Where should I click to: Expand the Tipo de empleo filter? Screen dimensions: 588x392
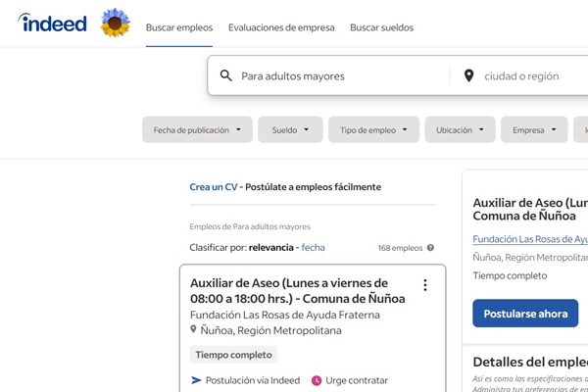click(373, 129)
